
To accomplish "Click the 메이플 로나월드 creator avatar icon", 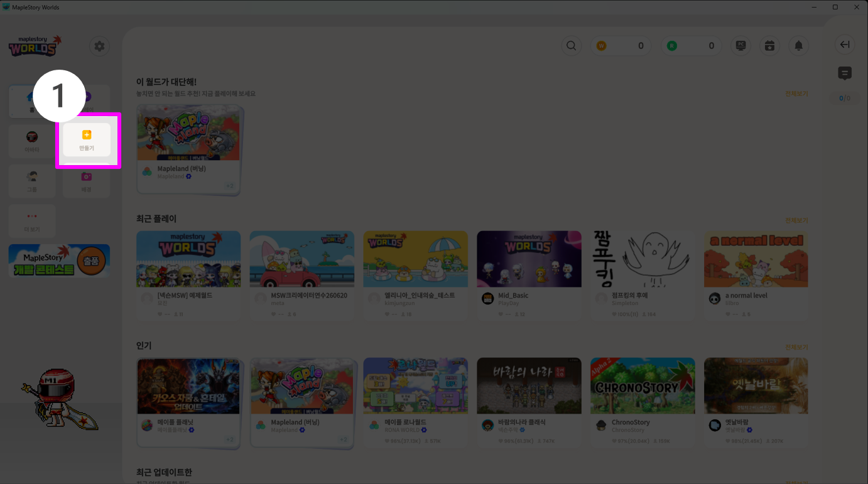I will pyautogui.click(x=374, y=426).
